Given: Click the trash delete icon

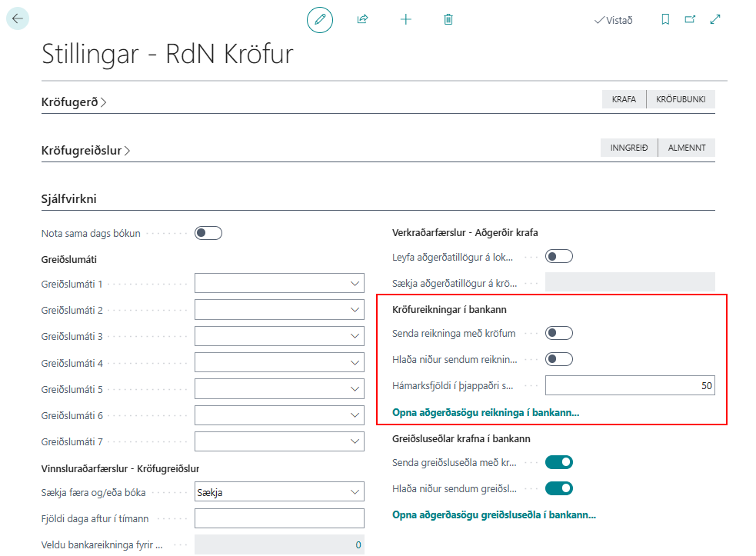Looking at the screenshot, I should [x=448, y=19].
